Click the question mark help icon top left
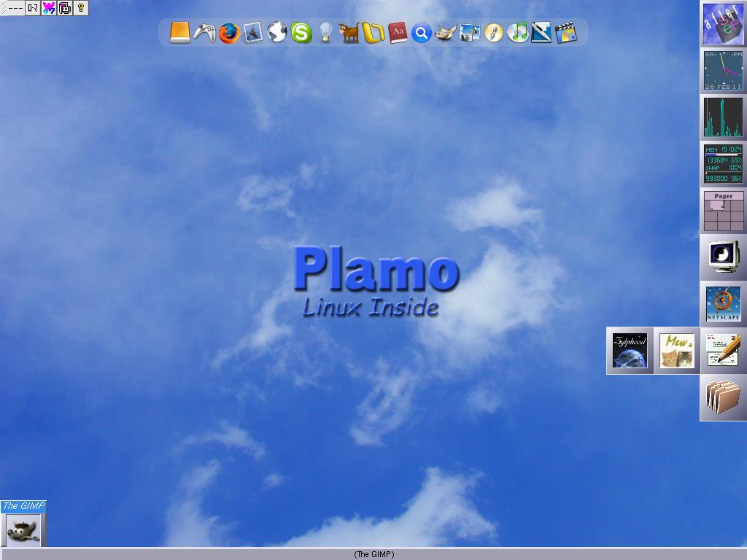The height and width of the screenshot is (560, 747). 80,8
